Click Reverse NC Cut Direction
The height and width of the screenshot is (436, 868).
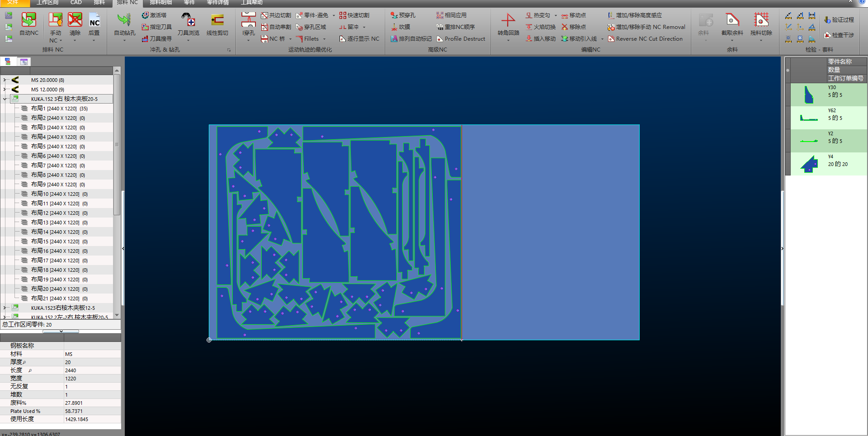pos(645,39)
